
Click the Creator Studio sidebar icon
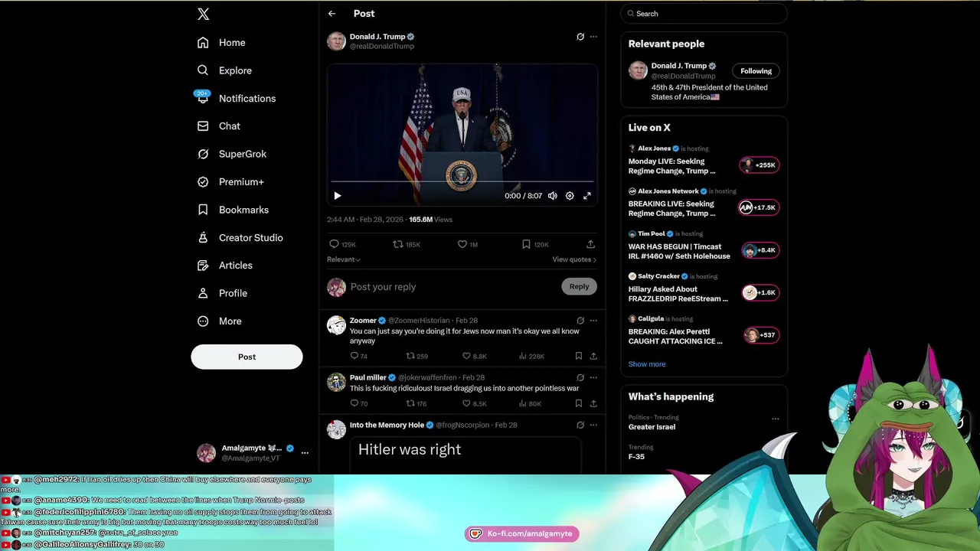(x=203, y=237)
